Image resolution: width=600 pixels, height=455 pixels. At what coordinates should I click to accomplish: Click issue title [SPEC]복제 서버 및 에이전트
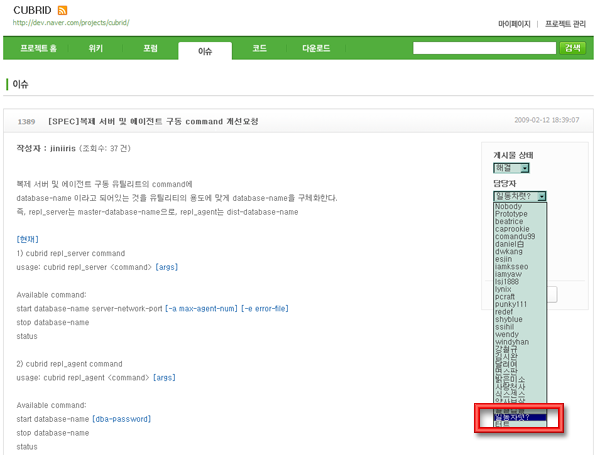pos(153,121)
